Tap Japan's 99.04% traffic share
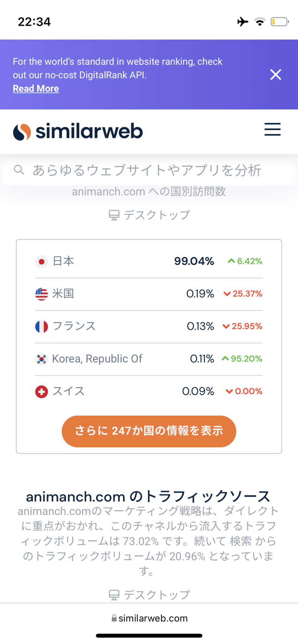Viewport: 298px width, 644px height. [194, 261]
